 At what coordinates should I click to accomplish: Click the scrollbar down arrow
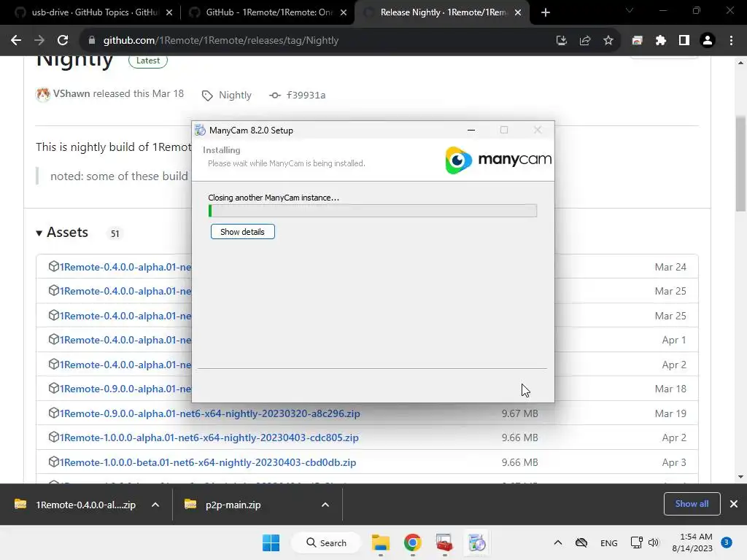pyautogui.click(x=740, y=477)
